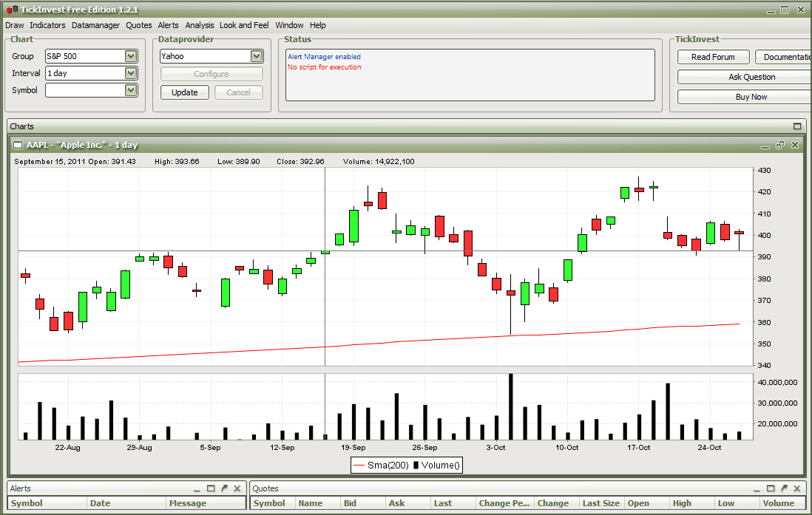Open the Interval dropdown set to 1 day
The image size is (812, 515).
131,73
